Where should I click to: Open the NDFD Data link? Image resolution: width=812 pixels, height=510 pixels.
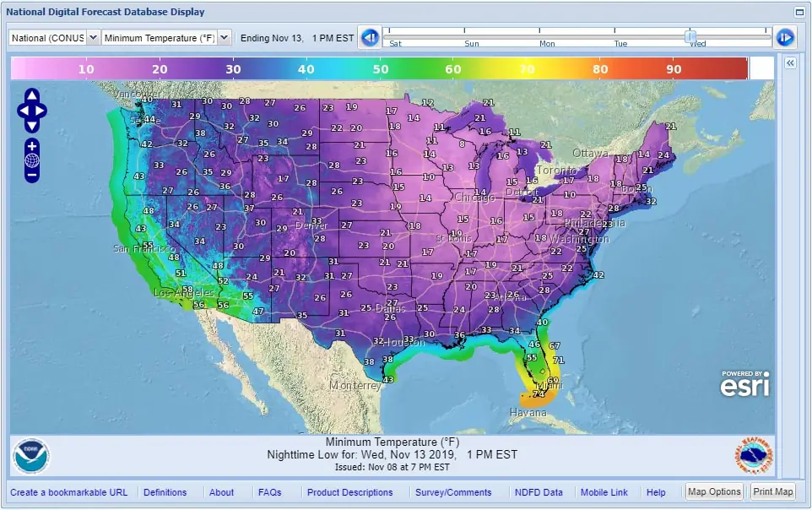pos(539,492)
